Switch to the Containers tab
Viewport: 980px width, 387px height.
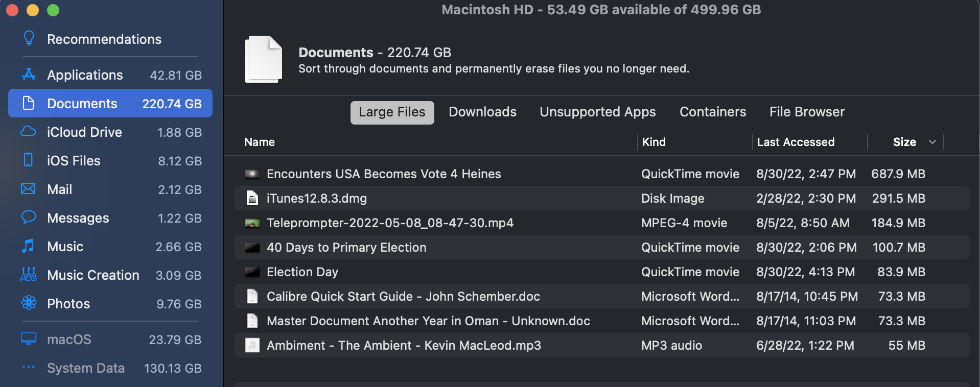tap(712, 112)
